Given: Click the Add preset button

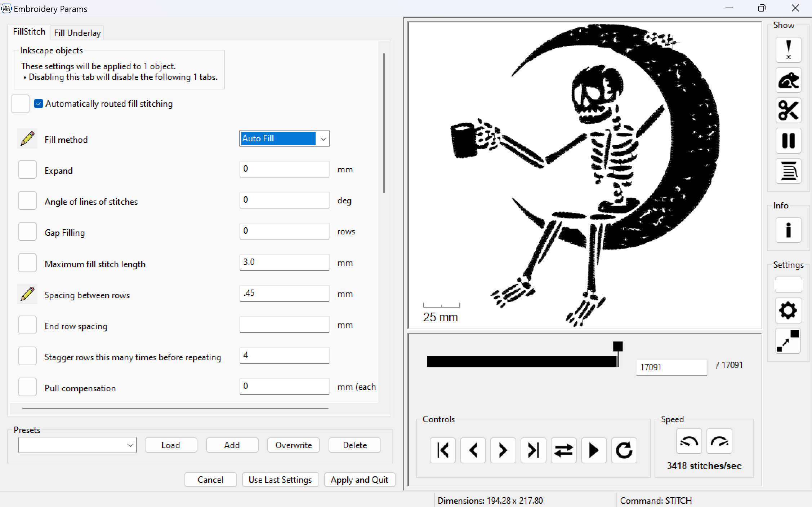Looking at the screenshot, I should coord(232,445).
